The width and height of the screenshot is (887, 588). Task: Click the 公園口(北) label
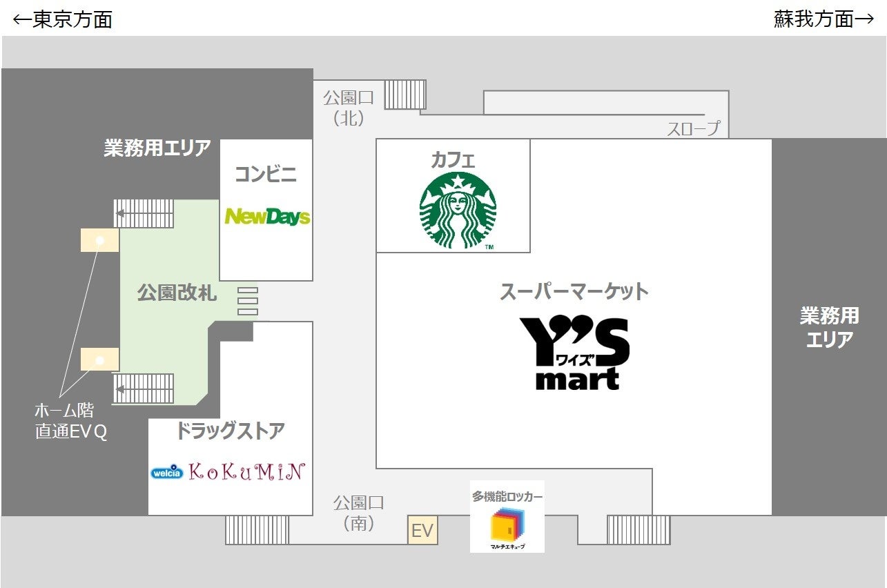click(x=350, y=108)
